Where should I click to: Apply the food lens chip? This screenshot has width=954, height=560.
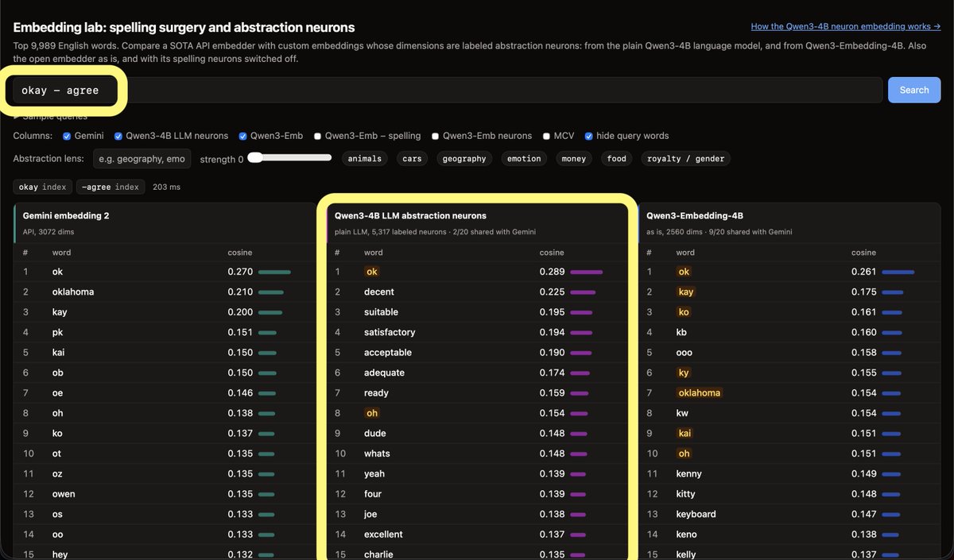[617, 159]
